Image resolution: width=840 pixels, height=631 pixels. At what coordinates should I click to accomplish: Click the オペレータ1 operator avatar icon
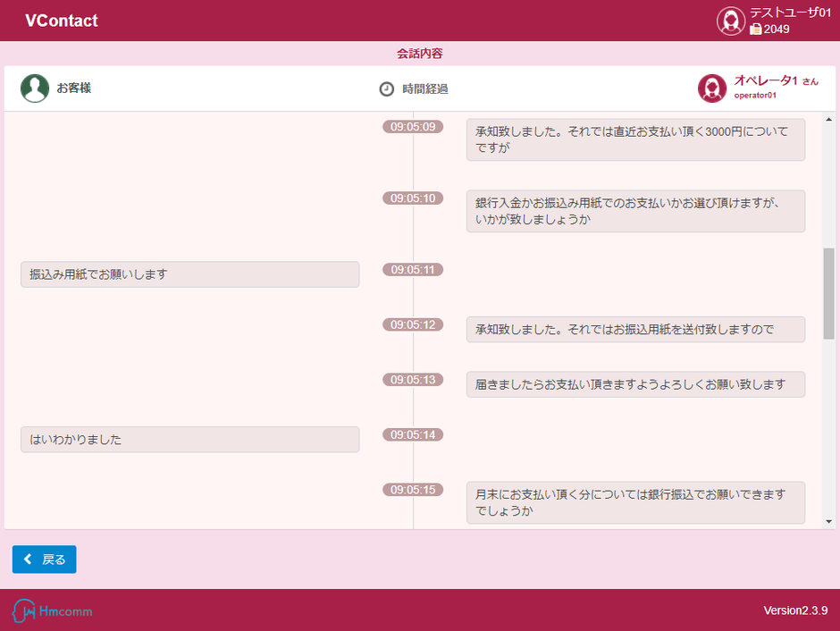(x=711, y=88)
